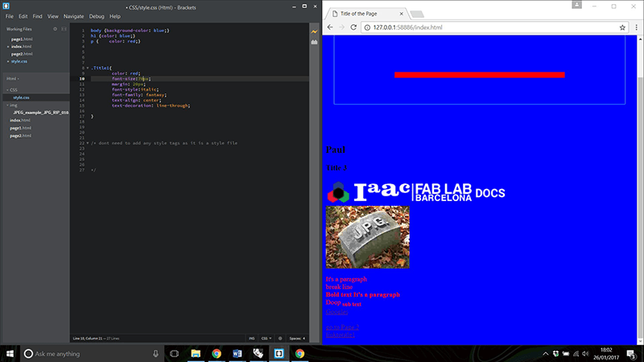Image resolution: width=644 pixels, height=362 pixels.
Task: Open the Html project dropdown in sidebar
Action: coord(13,78)
